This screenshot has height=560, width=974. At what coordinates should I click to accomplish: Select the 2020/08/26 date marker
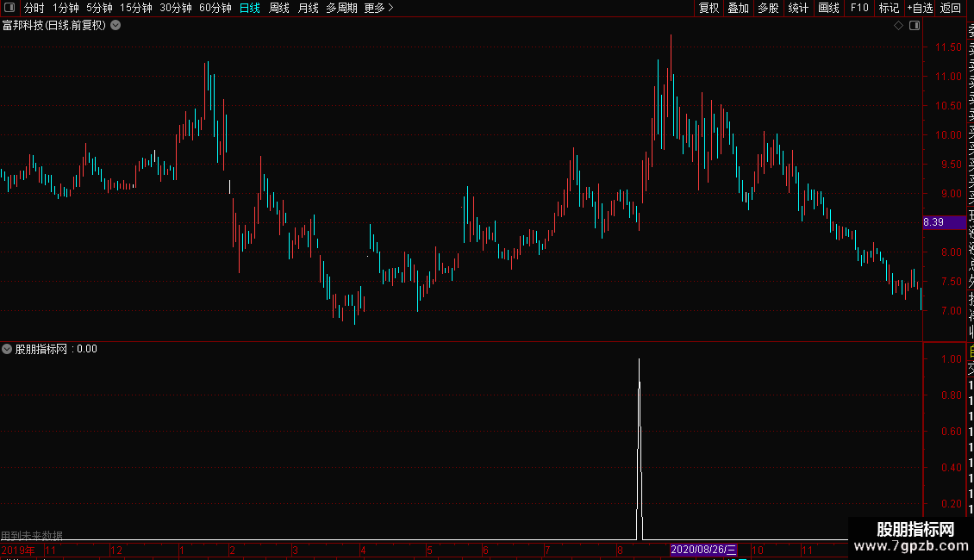(703, 550)
